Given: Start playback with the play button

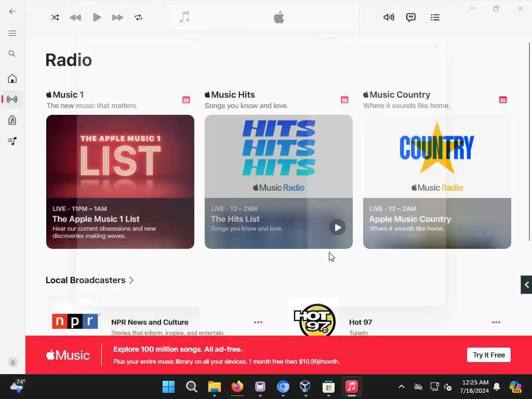Looking at the screenshot, I should click(97, 17).
